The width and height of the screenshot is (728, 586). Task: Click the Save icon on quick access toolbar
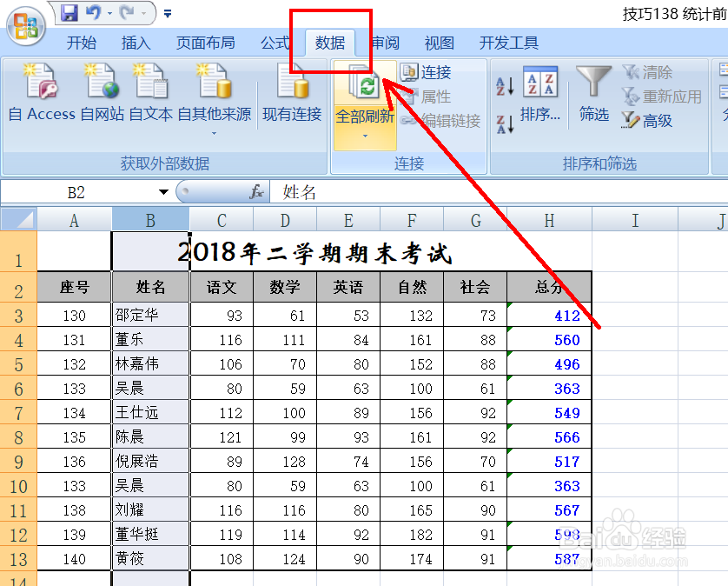(69, 11)
